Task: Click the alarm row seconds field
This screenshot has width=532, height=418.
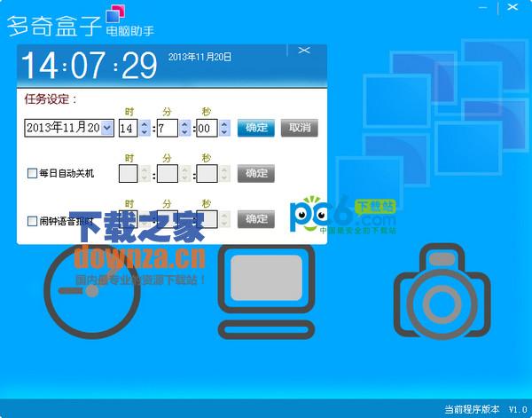Action: [x=207, y=219]
